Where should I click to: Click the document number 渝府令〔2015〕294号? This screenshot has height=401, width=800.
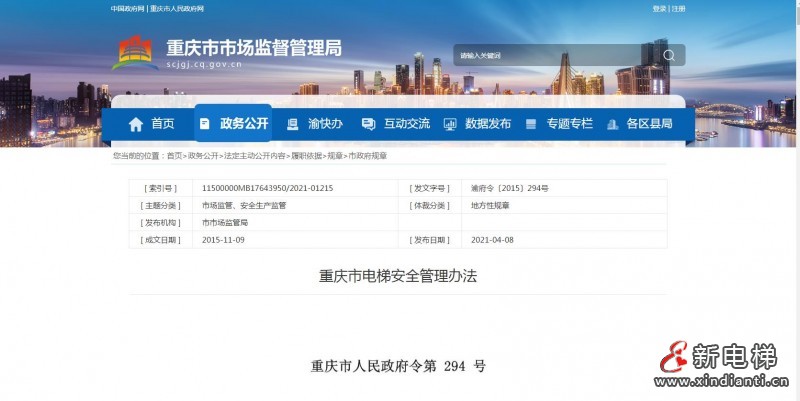click(510, 188)
